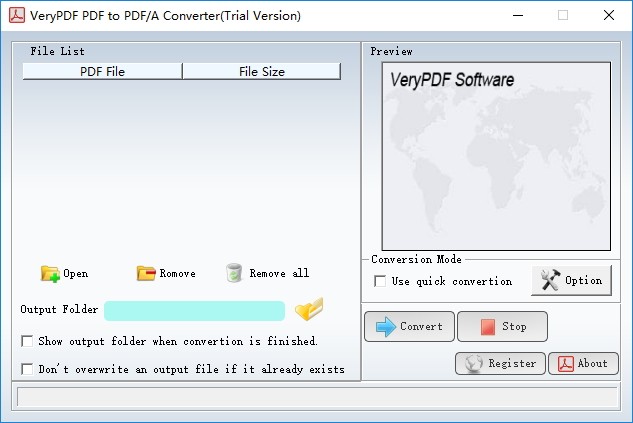Screen dimensions: 633x423
Task: Check Don't overwrite an output file
Action: pos(27,369)
